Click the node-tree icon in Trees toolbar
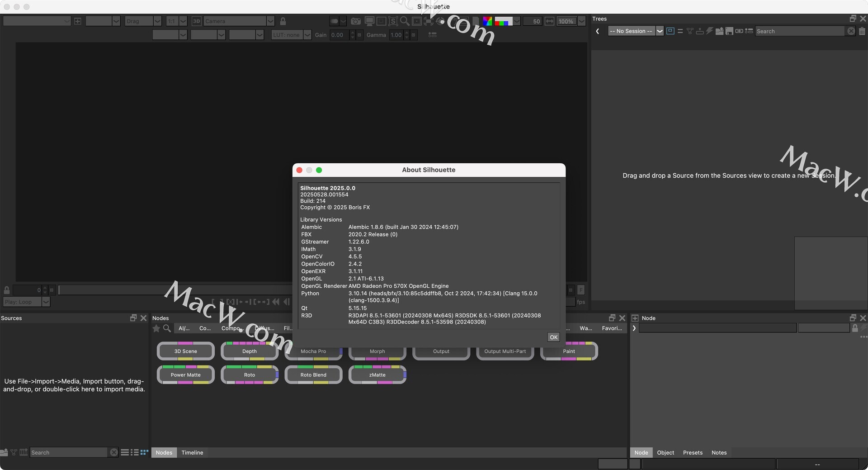868x470 pixels. (690, 31)
